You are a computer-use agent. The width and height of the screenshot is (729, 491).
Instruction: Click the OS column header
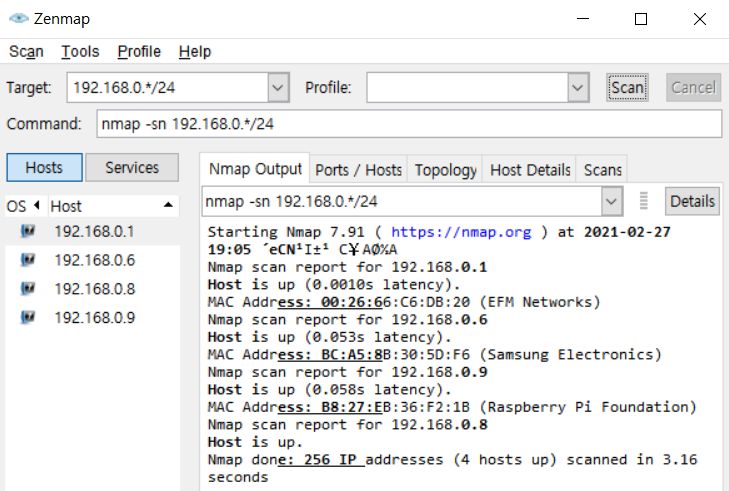(x=26, y=206)
